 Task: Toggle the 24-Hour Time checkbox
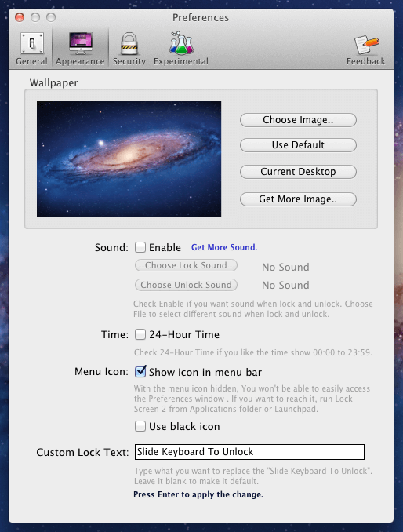tap(140, 334)
